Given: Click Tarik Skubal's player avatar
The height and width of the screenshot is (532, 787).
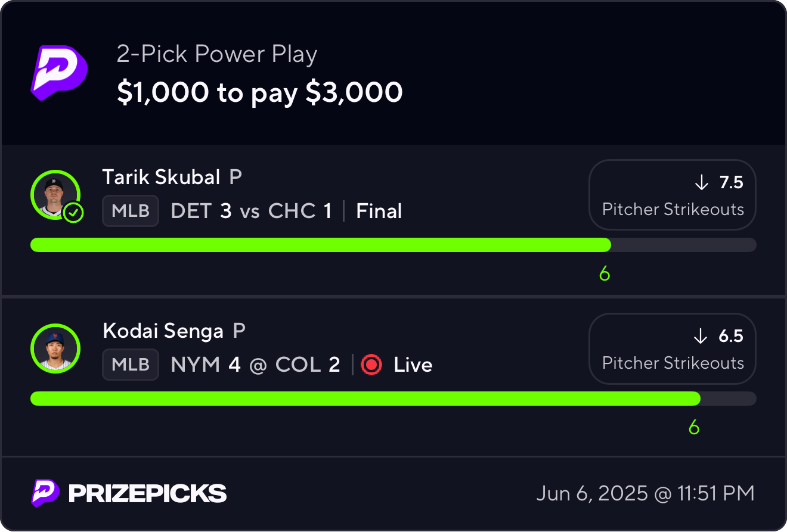Looking at the screenshot, I should coord(54,194).
